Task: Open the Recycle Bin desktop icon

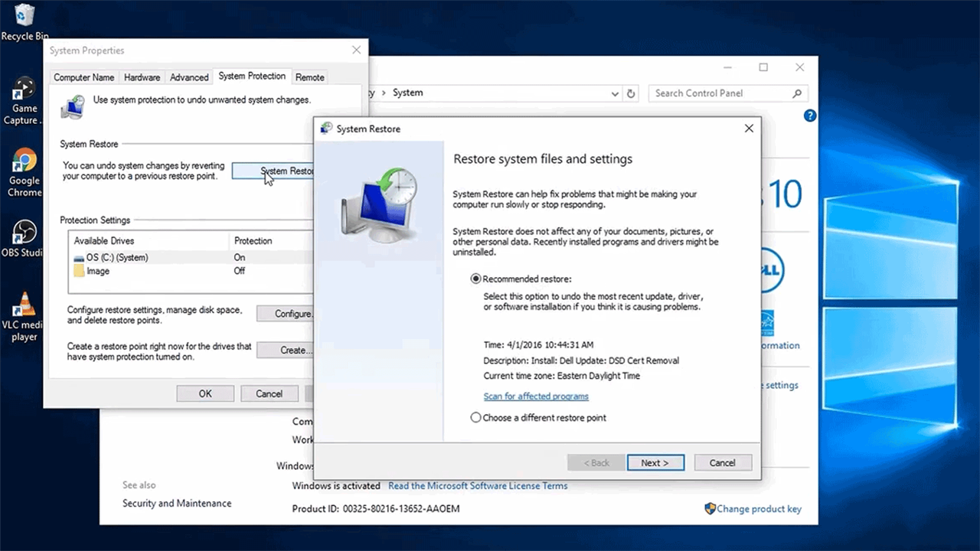Action: [24, 21]
